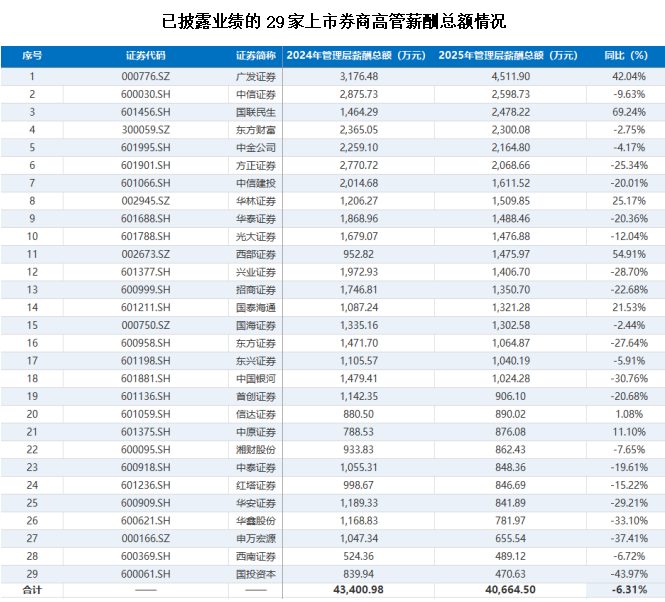The image size is (665, 602).
Task: Click the 合计 total row label
Action: 32,590
